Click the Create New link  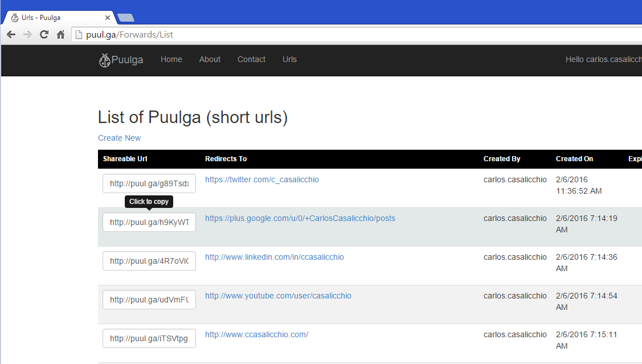(x=119, y=138)
